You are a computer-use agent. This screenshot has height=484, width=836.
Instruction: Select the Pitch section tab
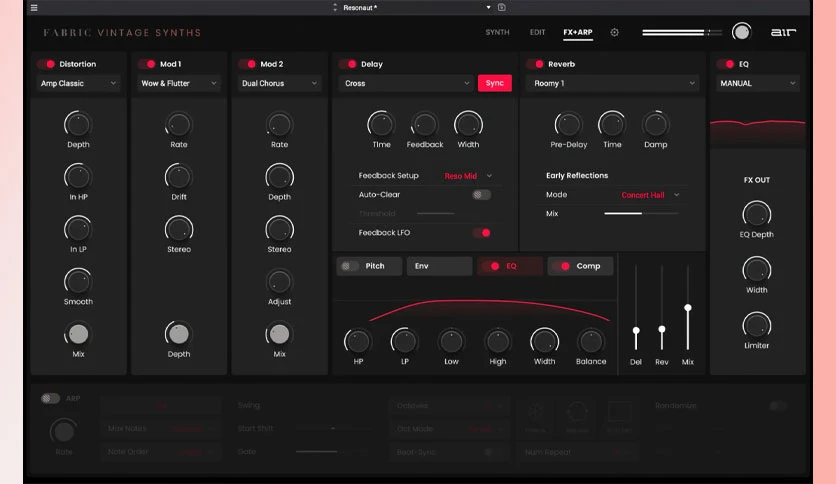coord(369,266)
